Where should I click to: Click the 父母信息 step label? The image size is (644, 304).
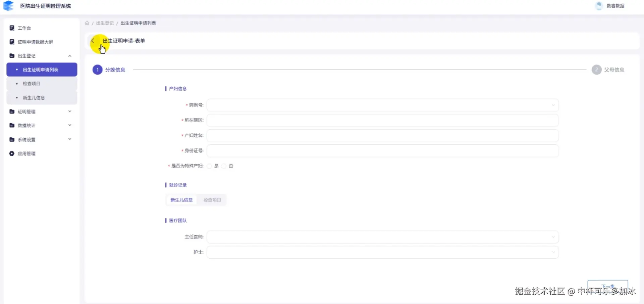(x=614, y=70)
